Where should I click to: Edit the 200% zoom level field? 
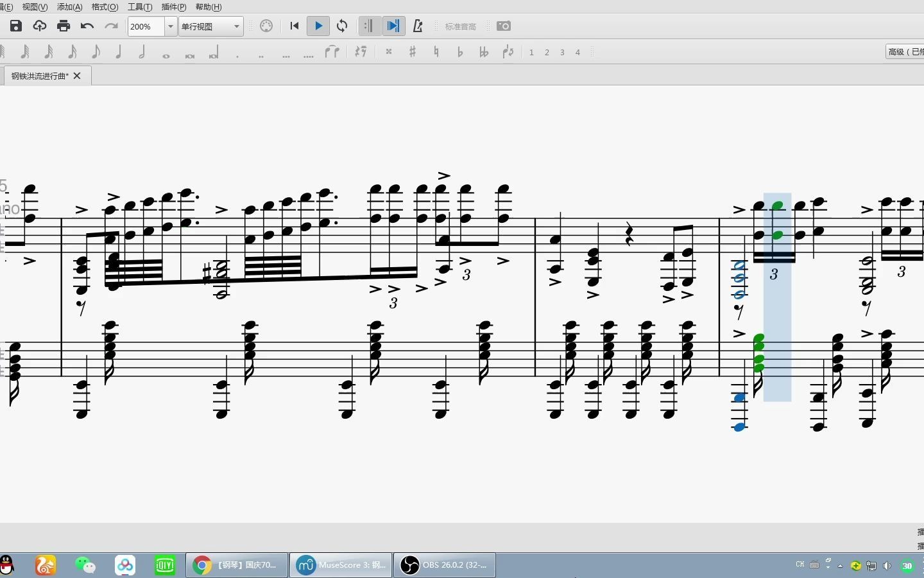(146, 26)
